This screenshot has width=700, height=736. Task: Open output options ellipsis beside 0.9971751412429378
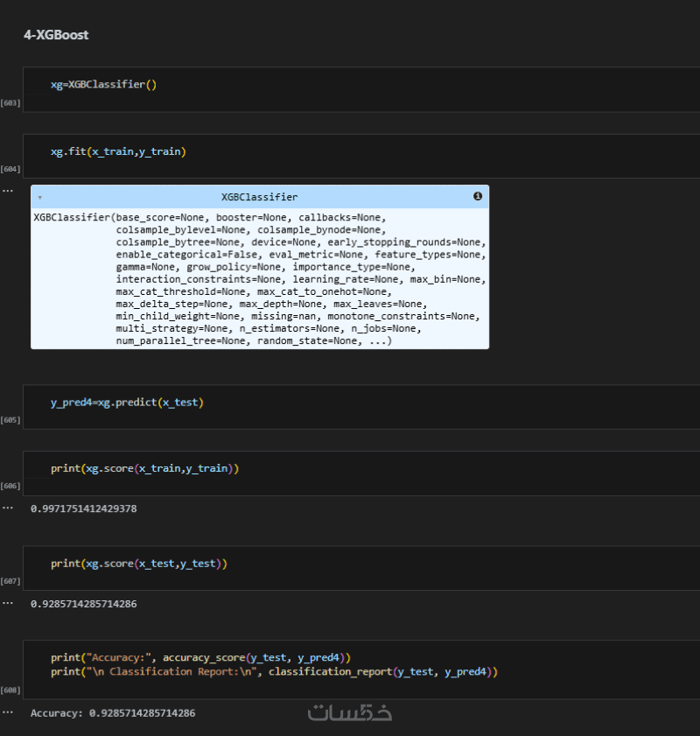coord(8,508)
